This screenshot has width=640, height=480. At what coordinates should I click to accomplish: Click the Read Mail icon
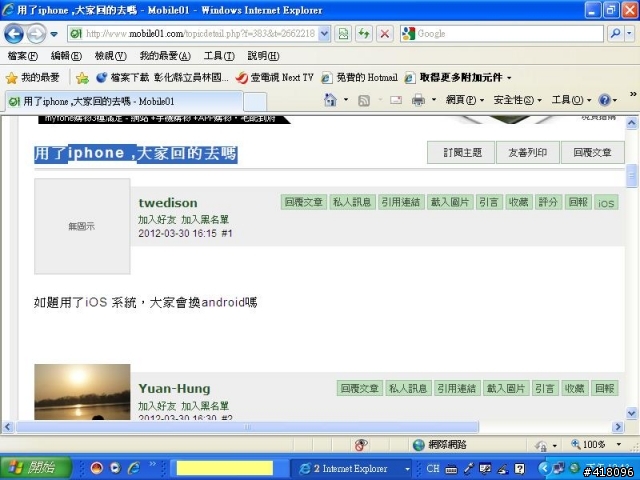[x=396, y=100]
